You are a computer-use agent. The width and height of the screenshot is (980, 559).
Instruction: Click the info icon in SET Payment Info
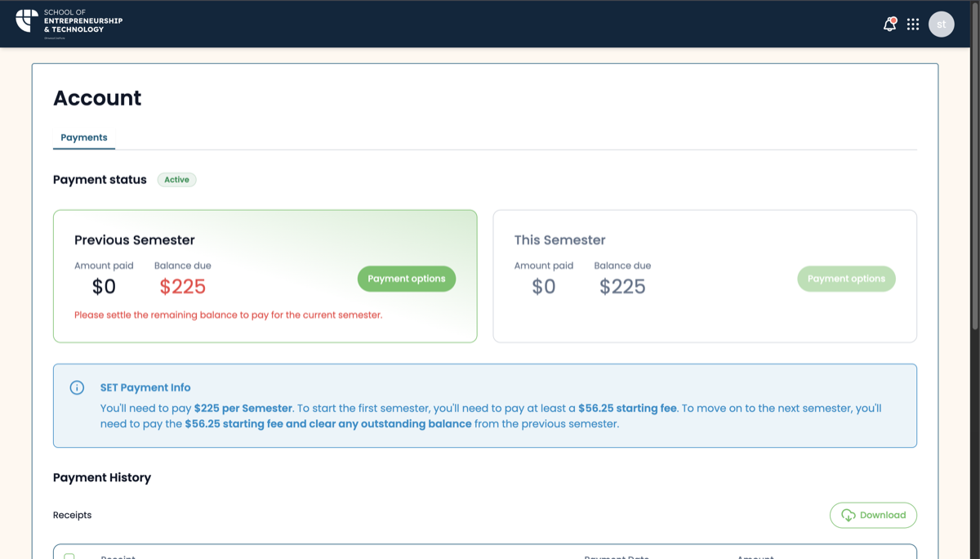pos(77,387)
